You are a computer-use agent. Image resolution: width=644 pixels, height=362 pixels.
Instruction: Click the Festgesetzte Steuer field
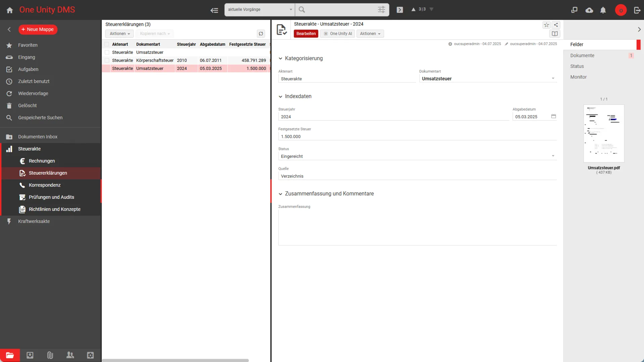(417, 136)
